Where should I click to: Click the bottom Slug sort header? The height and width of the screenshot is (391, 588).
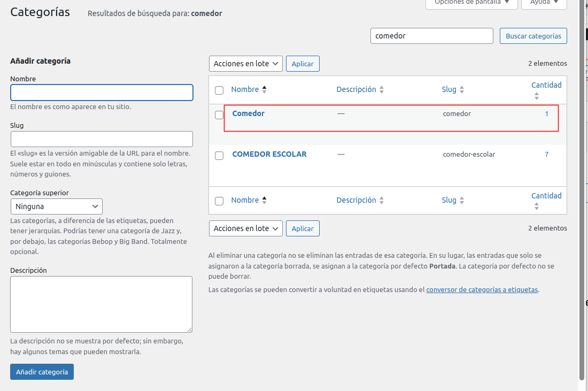(x=449, y=201)
